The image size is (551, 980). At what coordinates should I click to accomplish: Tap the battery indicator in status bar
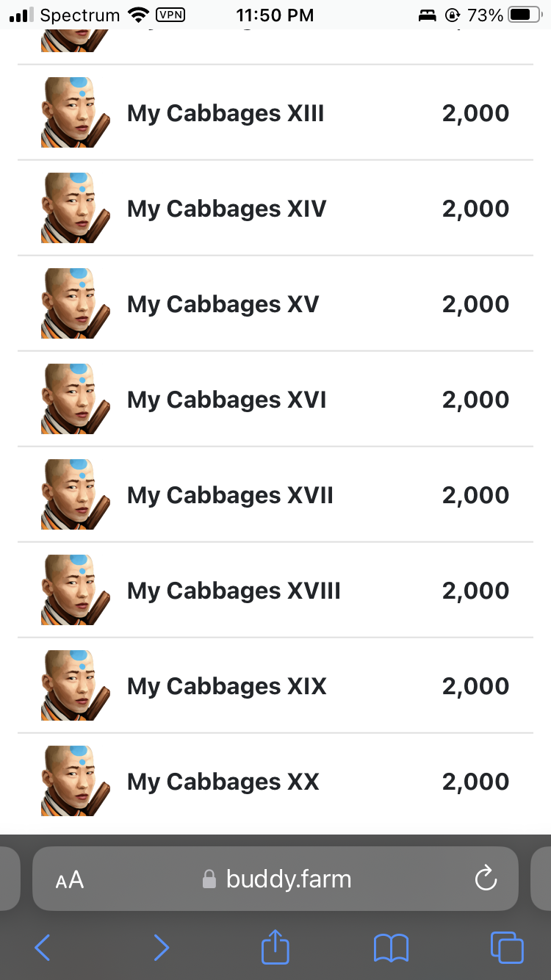tap(525, 15)
